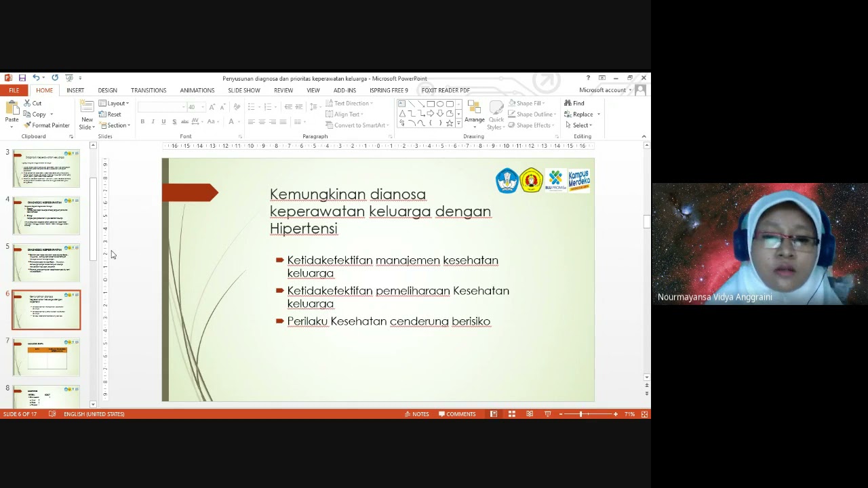
Task: Open the font size dropdown
Action: (x=202, y=107)
